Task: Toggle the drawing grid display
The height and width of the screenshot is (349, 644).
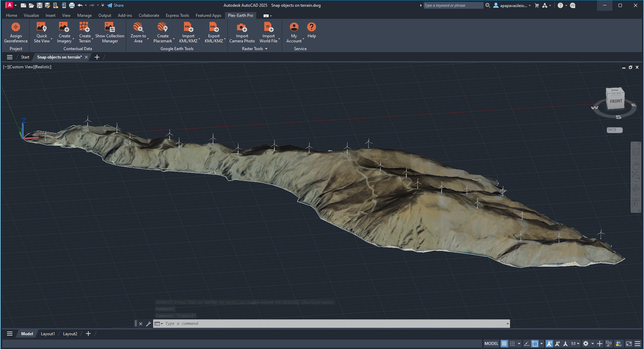Action: [x=504, y=344]
